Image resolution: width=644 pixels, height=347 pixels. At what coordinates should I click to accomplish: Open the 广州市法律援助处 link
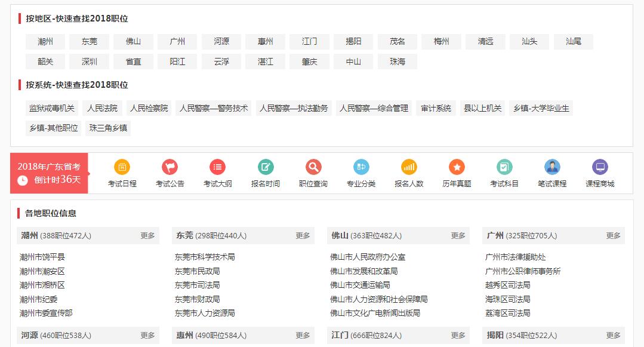click(516, 257)
